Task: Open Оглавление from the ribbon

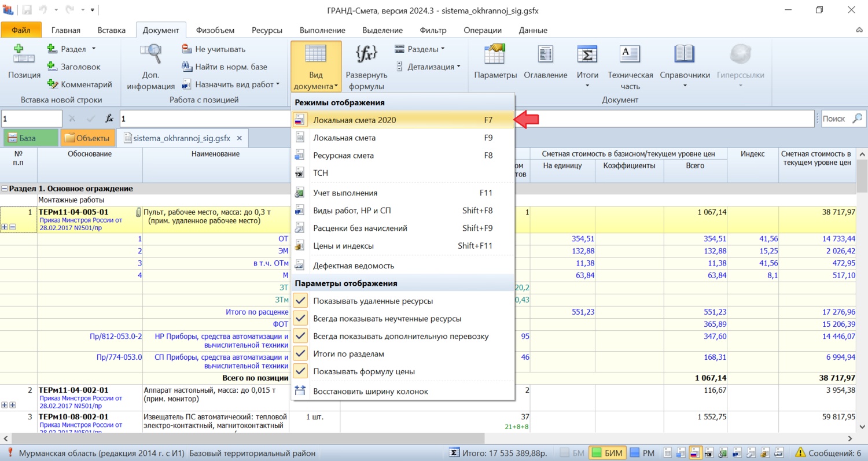Action: pyautogui.click(x=545, y=56)
